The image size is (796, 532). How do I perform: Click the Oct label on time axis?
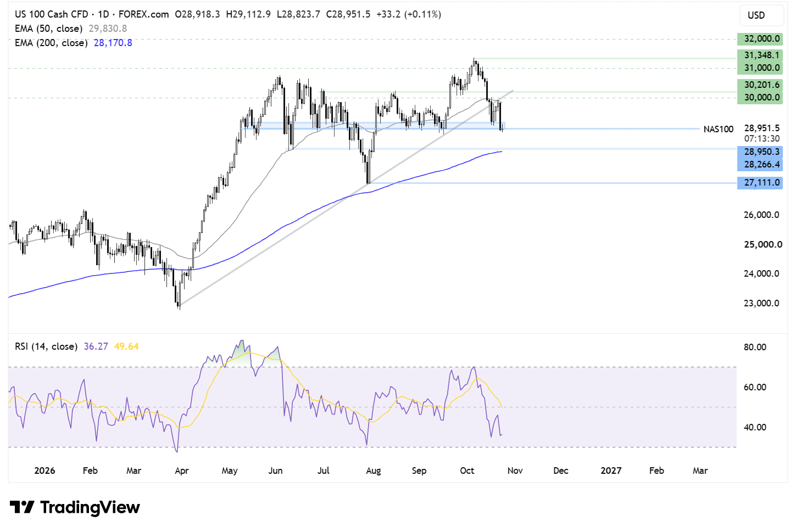[x=467, y=471]
